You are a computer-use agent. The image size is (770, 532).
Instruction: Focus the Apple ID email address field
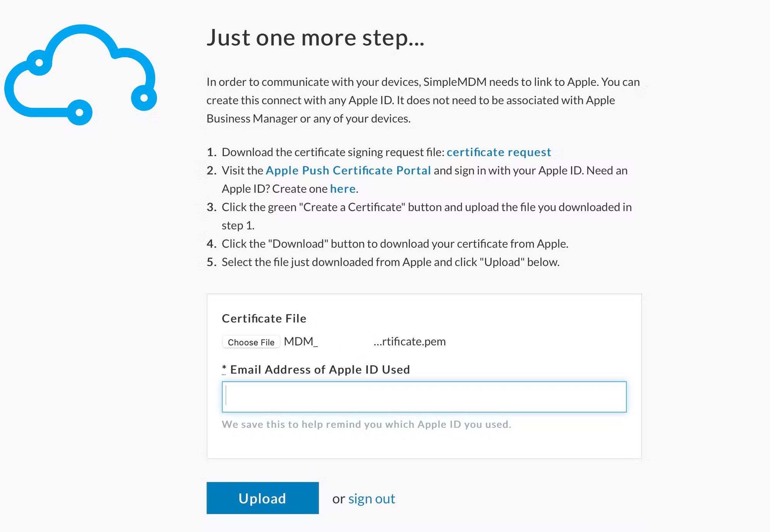(424, 397)
